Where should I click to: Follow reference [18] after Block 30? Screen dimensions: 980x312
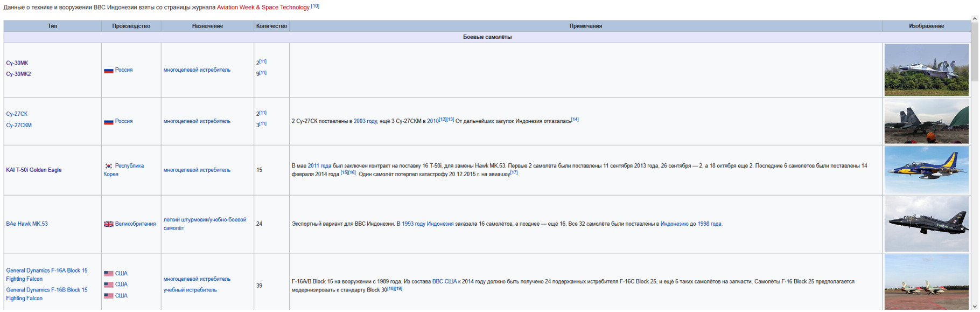pos(391,288)
